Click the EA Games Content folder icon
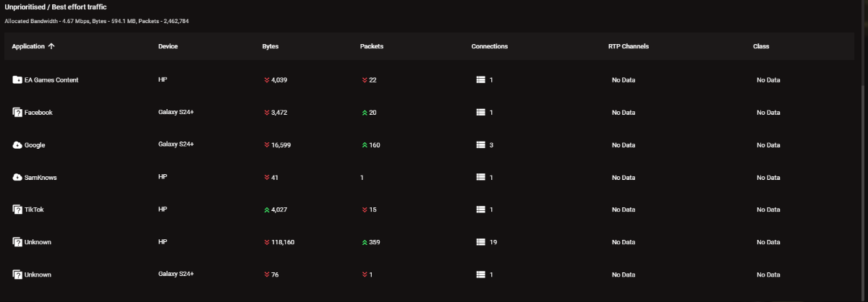 click(17, 80)
